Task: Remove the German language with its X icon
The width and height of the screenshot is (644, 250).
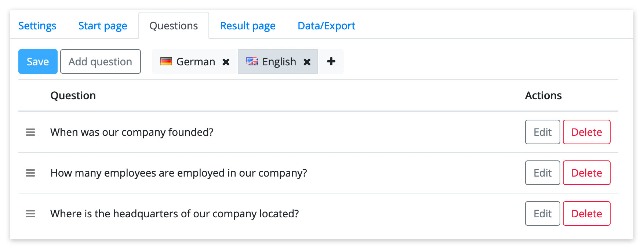Action: [226, 62]
